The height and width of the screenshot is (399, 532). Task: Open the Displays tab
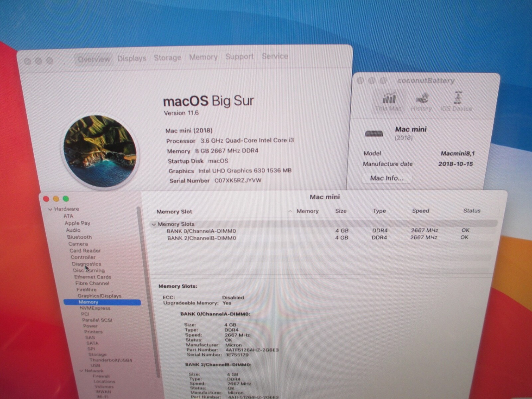(132, 59)
